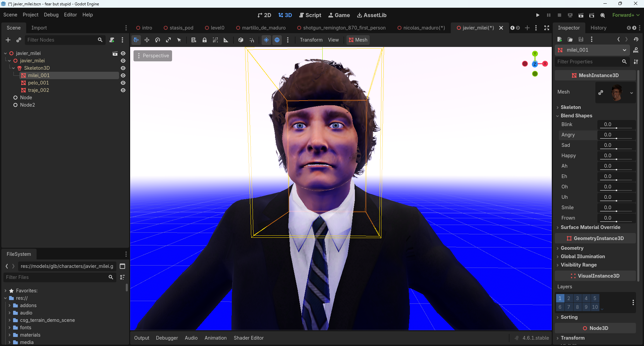644x346 pixels.
Task: Enable render layer 2
Action: pos(569,298)
